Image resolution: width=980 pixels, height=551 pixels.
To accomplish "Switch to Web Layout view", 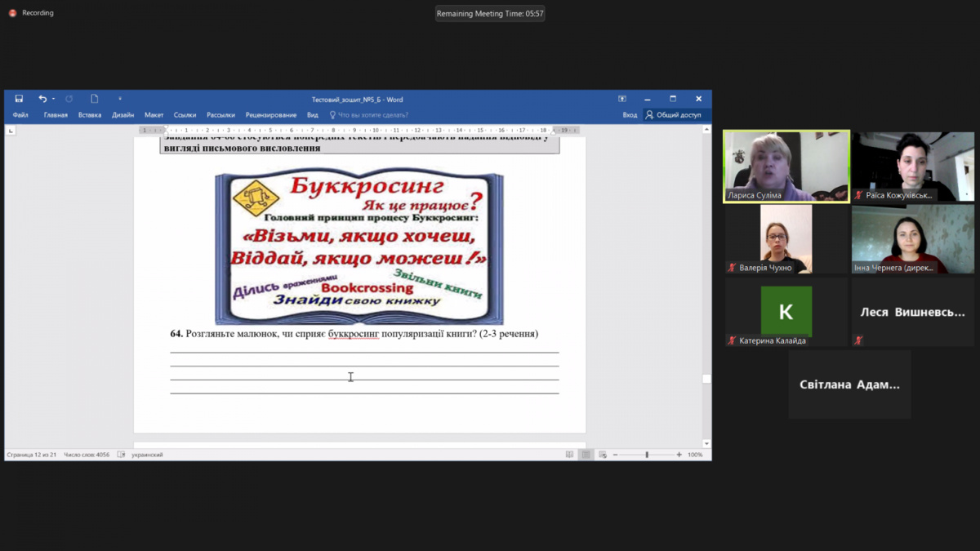I will pyautogui.click(x=603, y=455).
